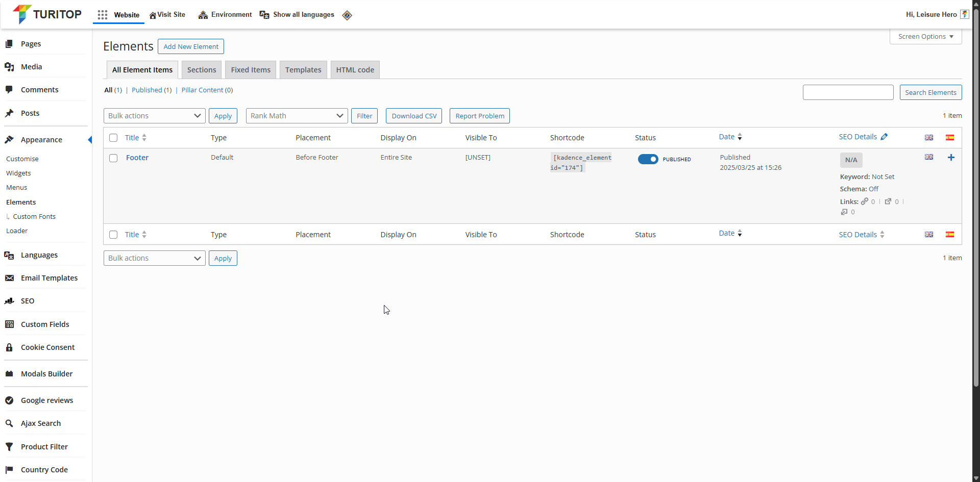Click the apps grid icon beside Website
This screenshot has width=980, height=482.
(x=103, y=15)
